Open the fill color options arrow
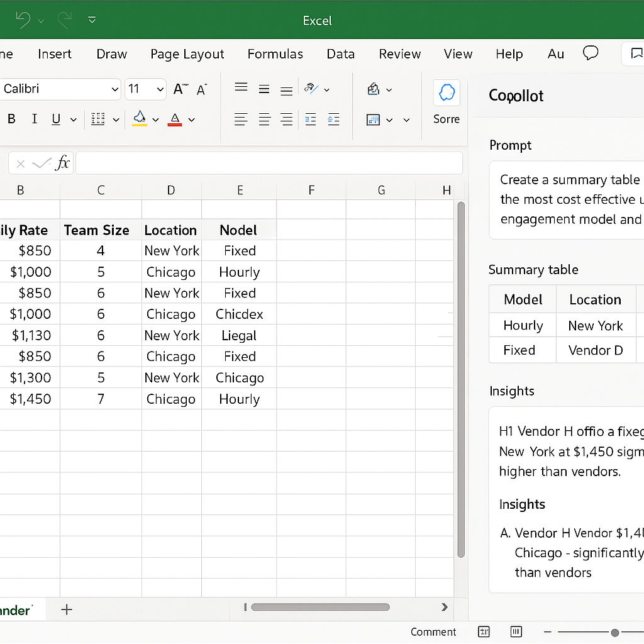The image size is (644, 644). pos(156,120)
